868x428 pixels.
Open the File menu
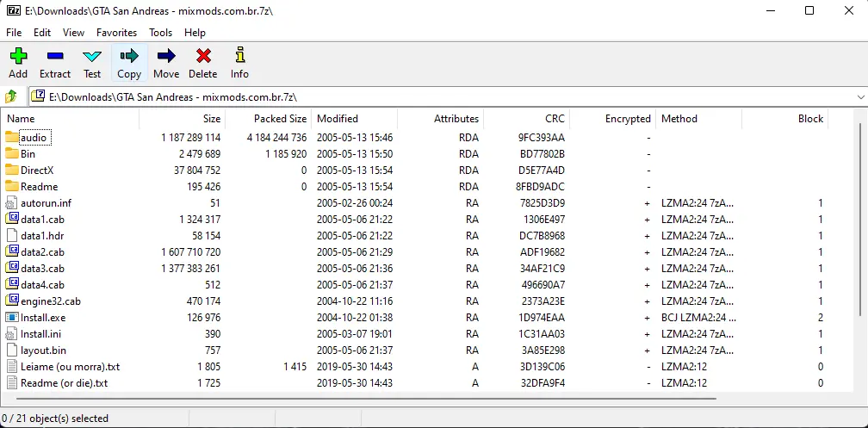tap(14, 33)
